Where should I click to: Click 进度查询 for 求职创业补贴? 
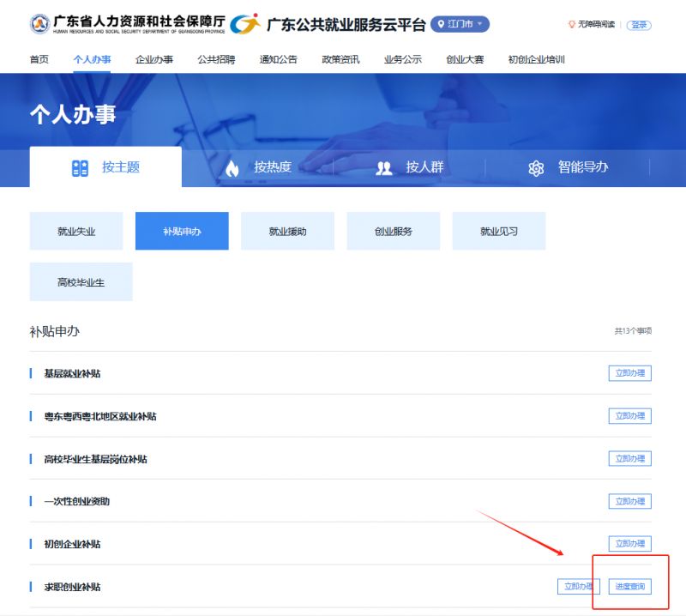(629, 587)
